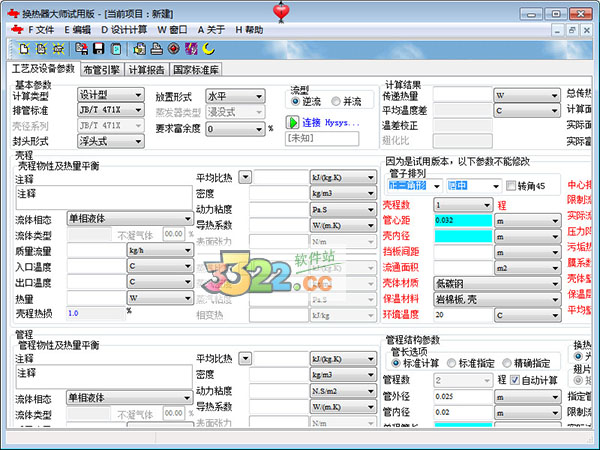Viewport: 600px width, 450px height.
Task: Click the cyan 管心距 field with 0.032
Action: [x=462, y=220]
